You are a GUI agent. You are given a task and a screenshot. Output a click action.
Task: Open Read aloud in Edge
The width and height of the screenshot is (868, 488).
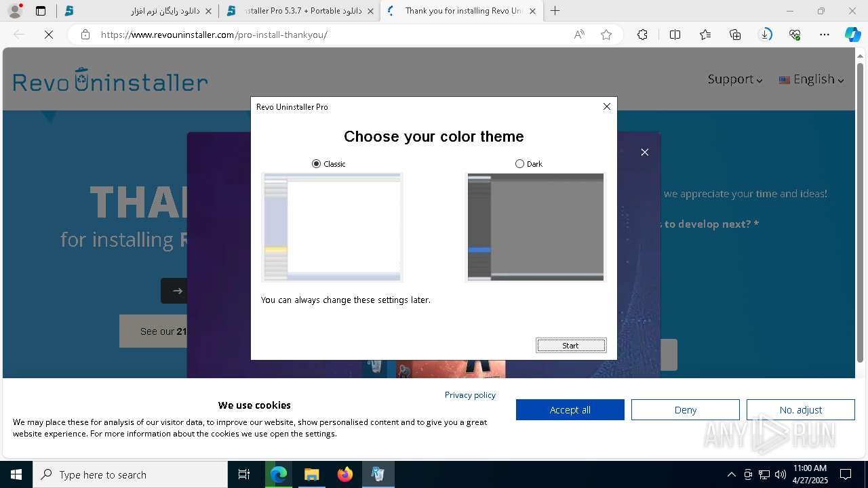579,35
